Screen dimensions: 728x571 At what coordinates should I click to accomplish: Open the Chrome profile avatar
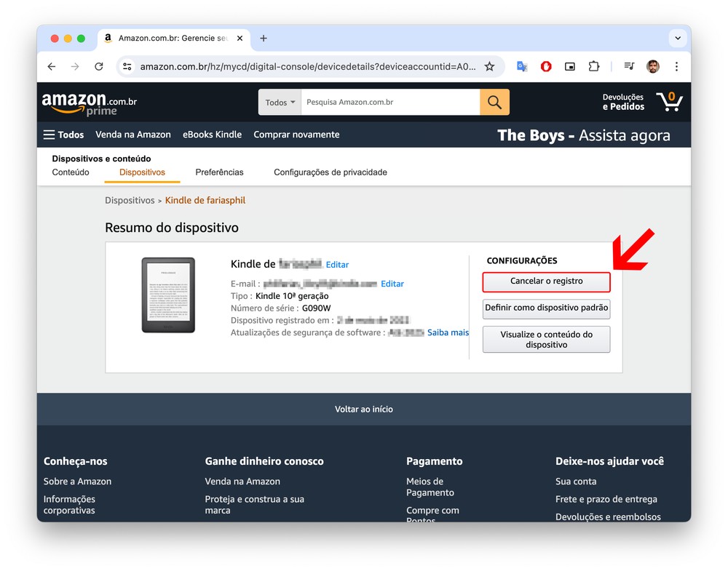pyautogui.click(x=653, y=66)
